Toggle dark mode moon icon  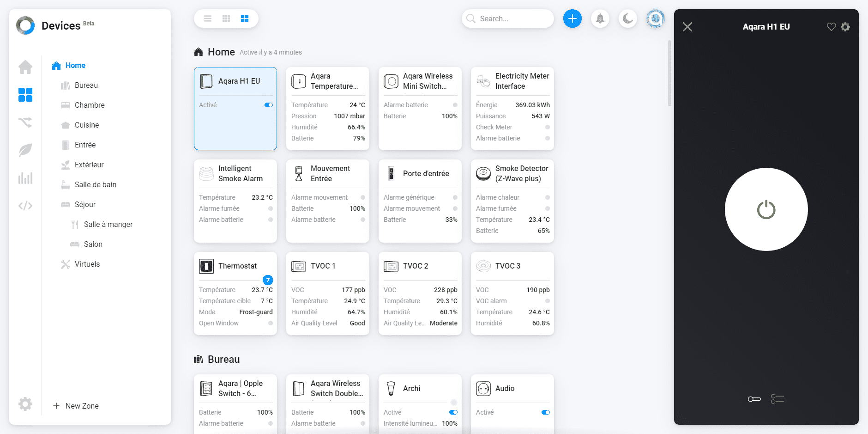coord(628,18)
